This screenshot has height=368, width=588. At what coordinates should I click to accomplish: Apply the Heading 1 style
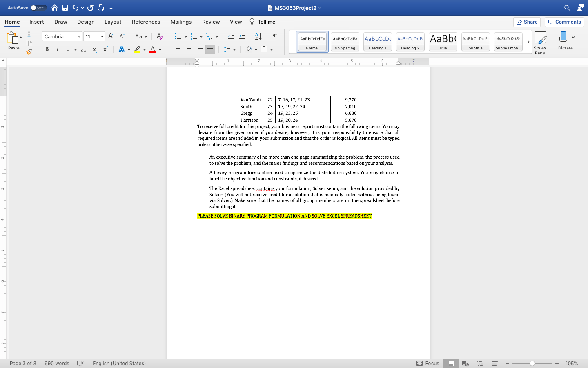(378, 42)
